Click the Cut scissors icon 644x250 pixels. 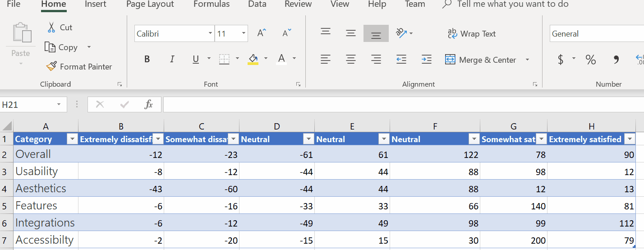51,28
